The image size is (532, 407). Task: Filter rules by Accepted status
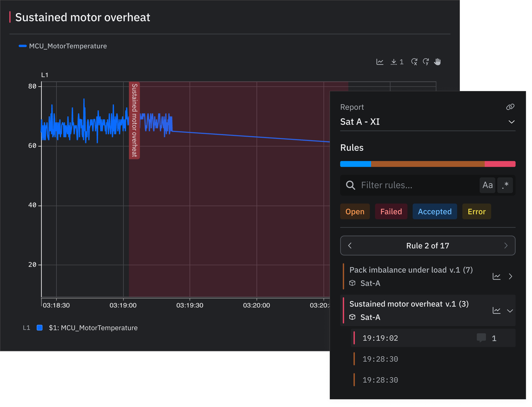click(x=435, y=211)
